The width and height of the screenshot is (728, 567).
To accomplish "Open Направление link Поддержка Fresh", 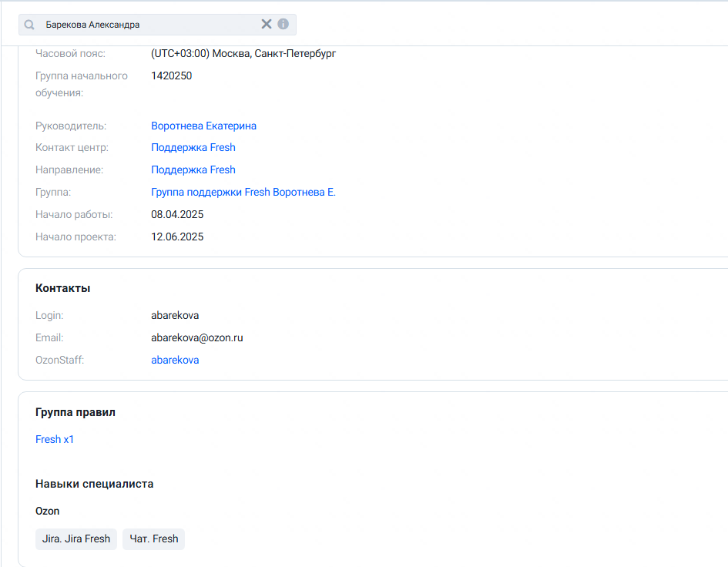I will (193, 170).
